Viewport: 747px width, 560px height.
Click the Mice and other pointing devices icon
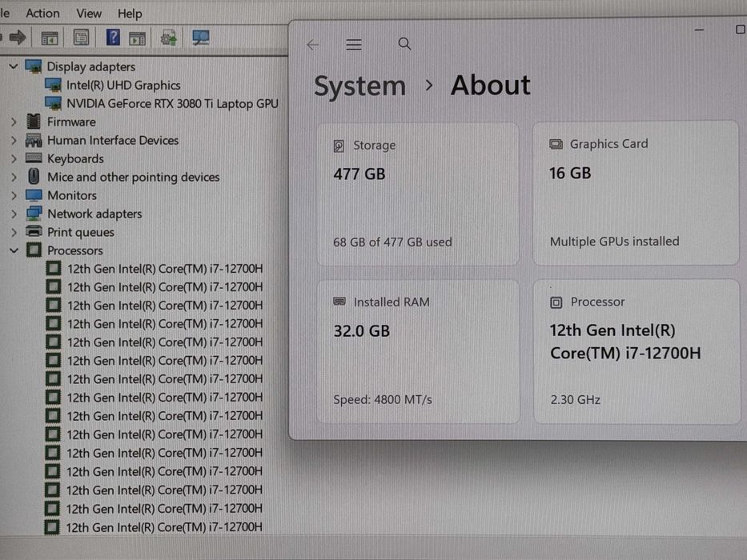click(34, 177)
